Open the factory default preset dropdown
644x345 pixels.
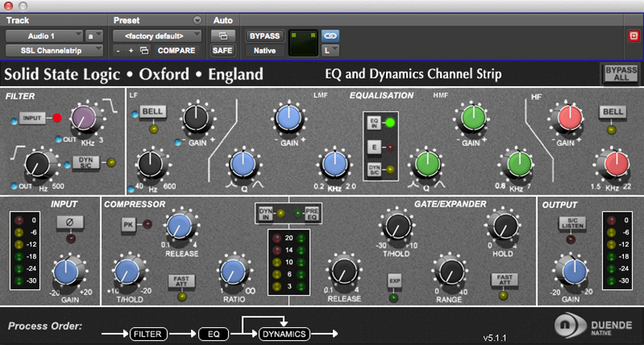157,36
